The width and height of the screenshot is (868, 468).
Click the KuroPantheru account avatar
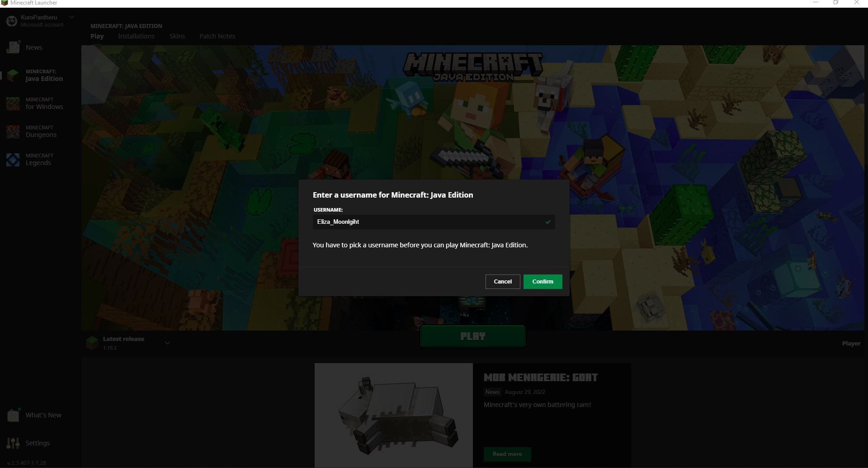tap(12, 21)
